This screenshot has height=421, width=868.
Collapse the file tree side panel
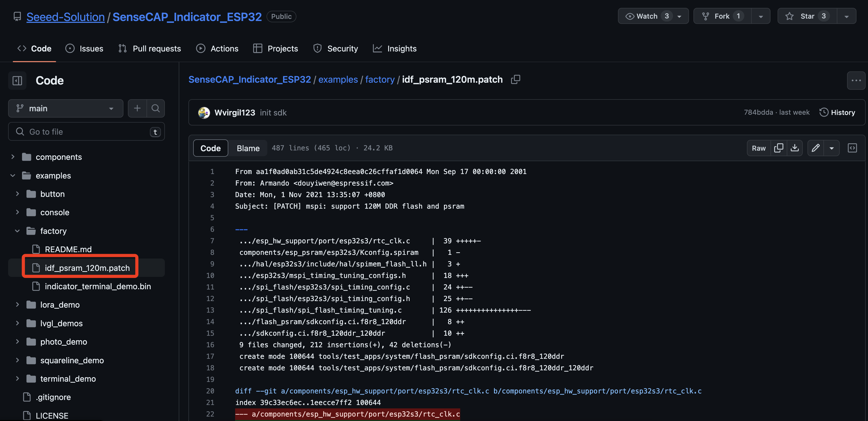(17, 80)
